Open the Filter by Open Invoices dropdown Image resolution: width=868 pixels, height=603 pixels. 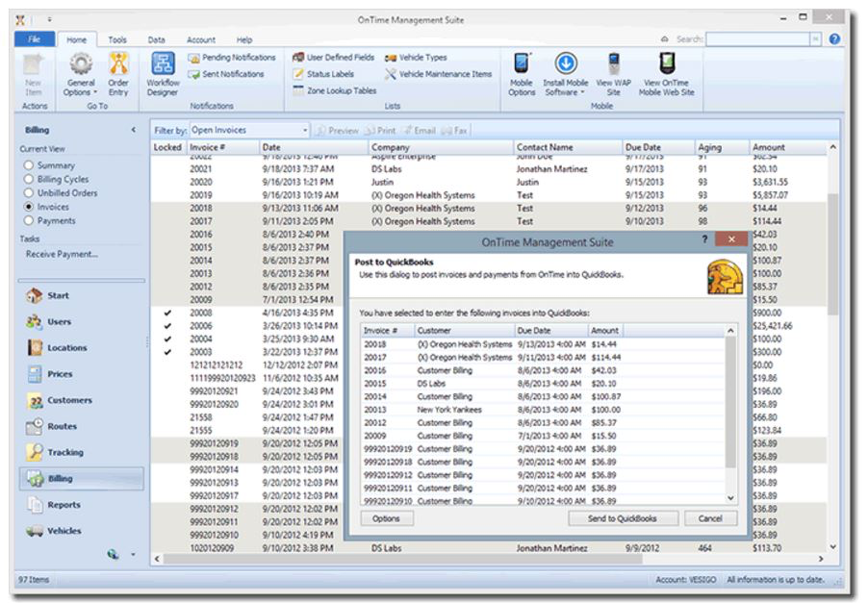pos(304,131)
